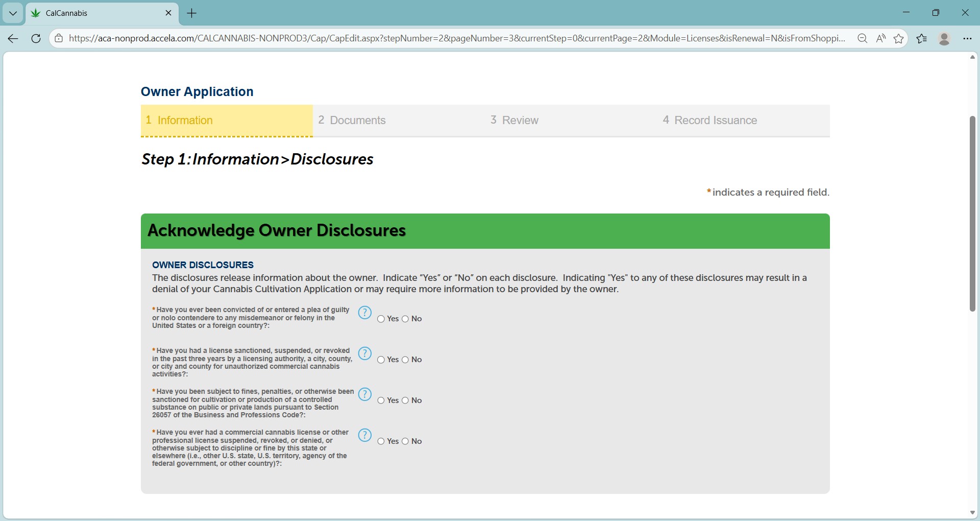Image resolution: width=980 pixels, height=521 pixels.
Task: Pick No for commercial cannabis license suspended or denied
Action: coord(405,441)
